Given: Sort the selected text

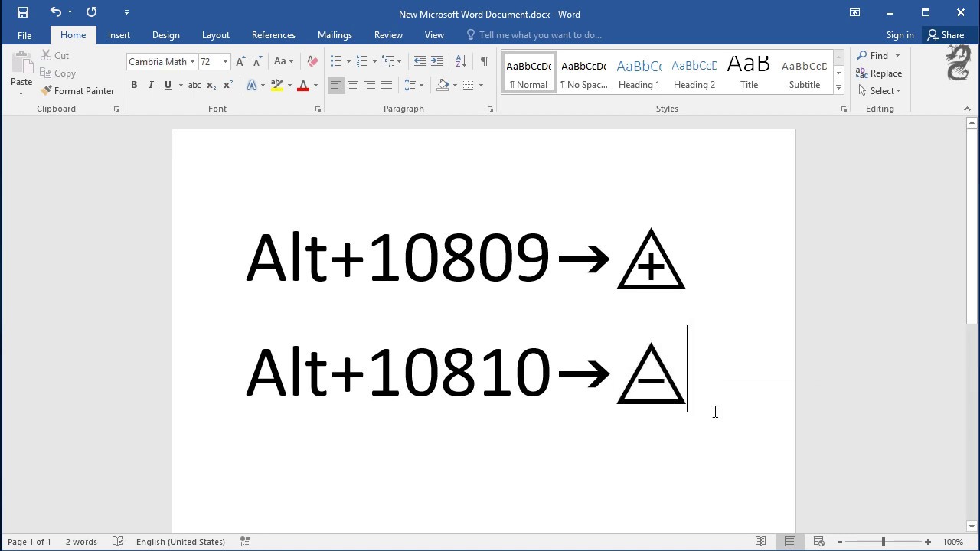Looking at the screenshot, I should point(461,61).
